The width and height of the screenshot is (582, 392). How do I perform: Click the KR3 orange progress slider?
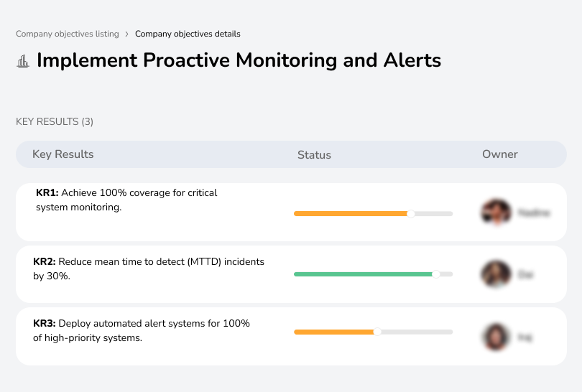(x=373, y=332)
